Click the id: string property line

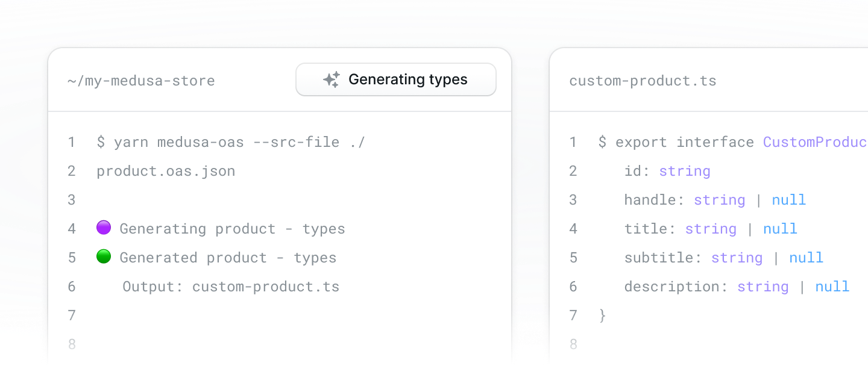667,171
